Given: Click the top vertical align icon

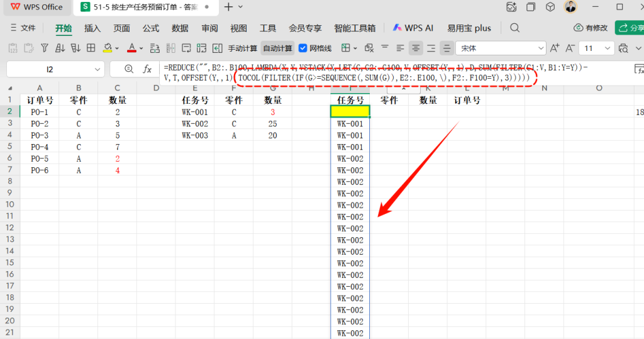Looking at the screenshot, I should pyautogui.click(x=385, y=48).
